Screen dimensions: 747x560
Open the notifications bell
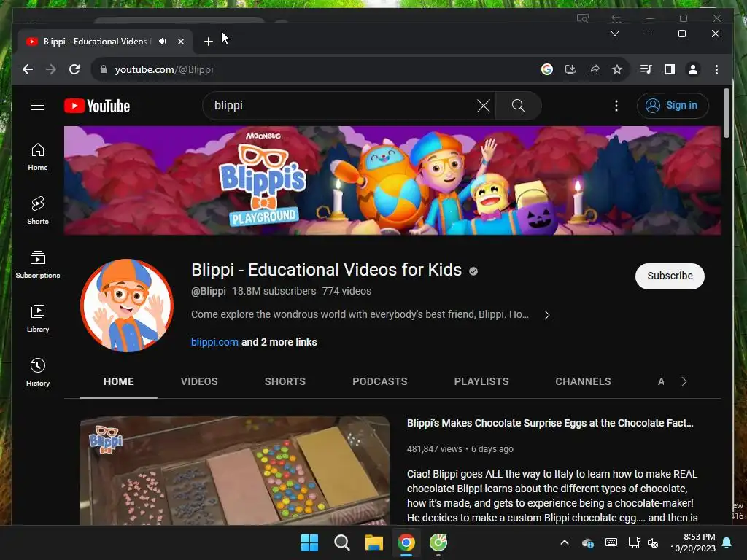727,542
